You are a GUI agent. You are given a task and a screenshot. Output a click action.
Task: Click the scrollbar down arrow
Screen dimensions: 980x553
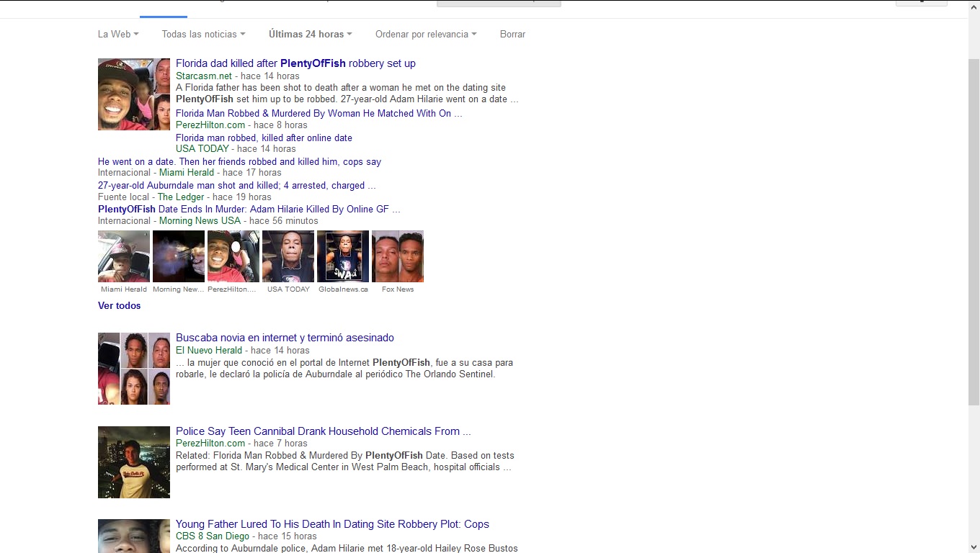[974, 547]
